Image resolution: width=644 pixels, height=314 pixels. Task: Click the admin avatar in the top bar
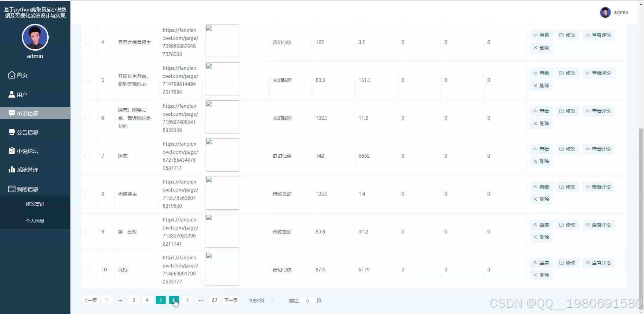(x=605, y=12)
